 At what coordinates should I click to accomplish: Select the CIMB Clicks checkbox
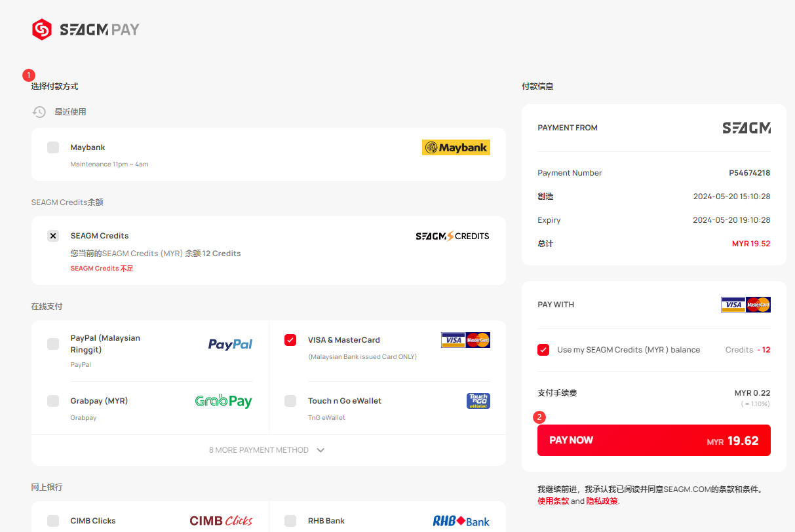pyautogui.click(x=53, y=521)
